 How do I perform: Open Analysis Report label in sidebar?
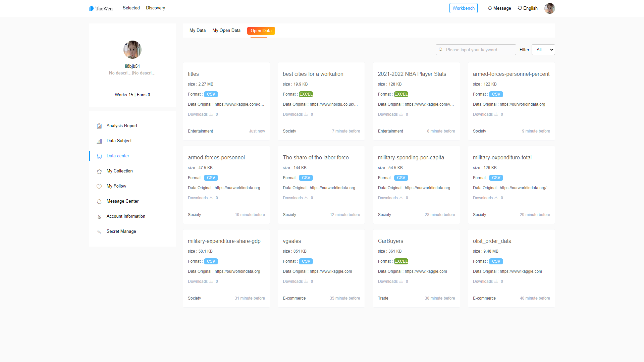[122, 126]
